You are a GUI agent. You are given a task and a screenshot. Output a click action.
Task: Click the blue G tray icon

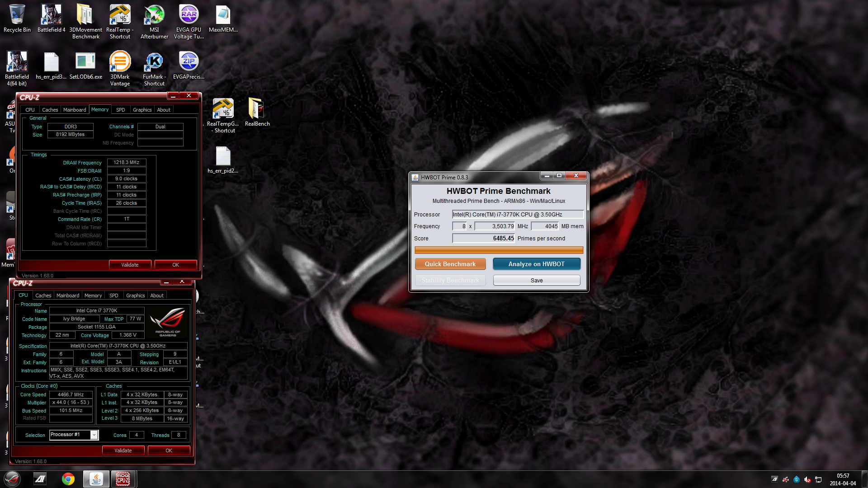point(797,479)
